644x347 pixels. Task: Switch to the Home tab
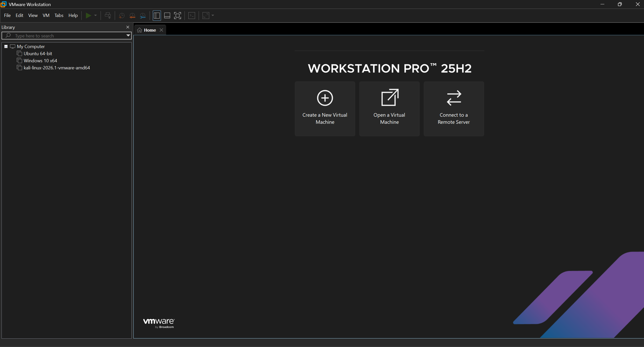[150, 30]
